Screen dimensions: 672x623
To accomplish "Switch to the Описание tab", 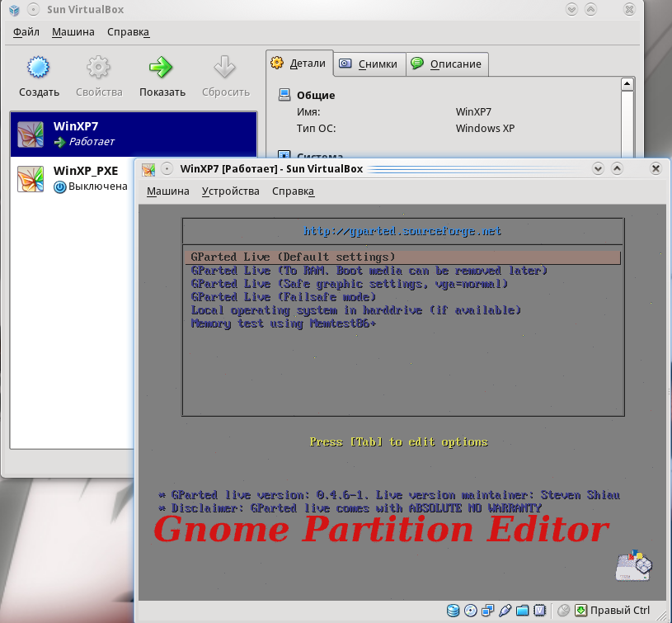I will pos(447,64).
